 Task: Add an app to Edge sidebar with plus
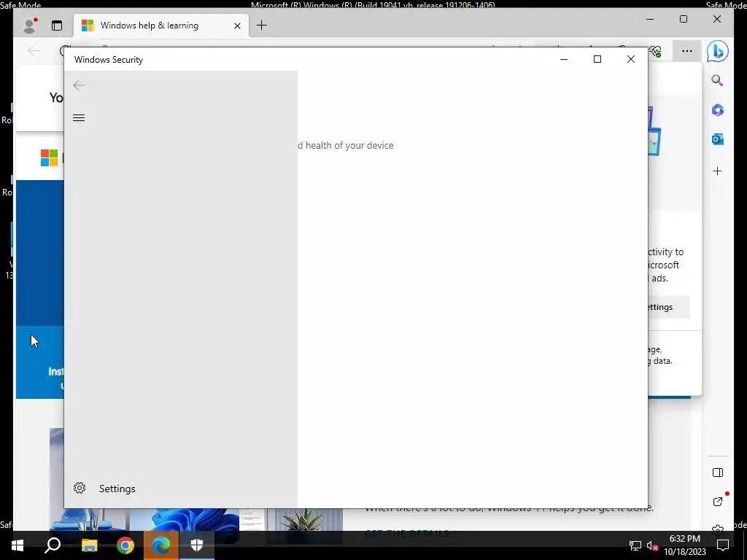coord(718,171)
